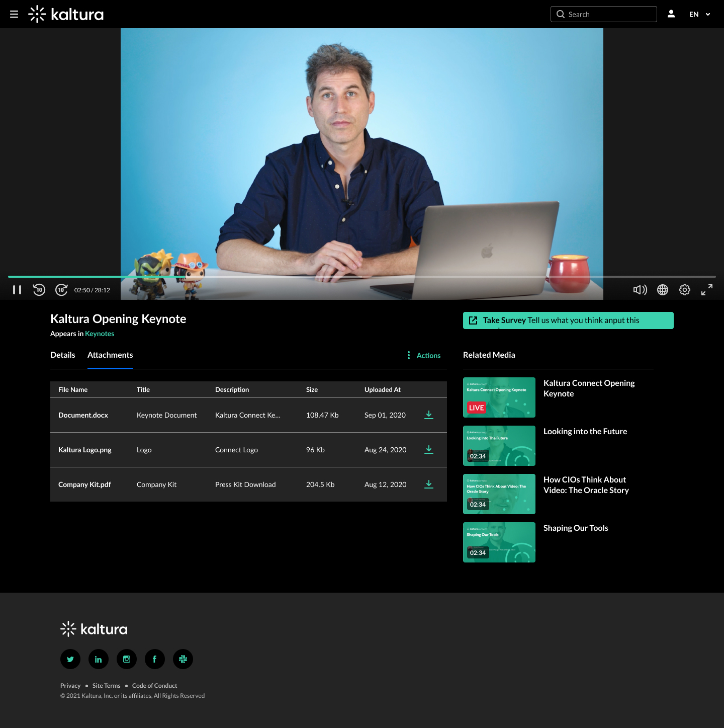Open Kaltura Connect Opening Keynote live thumbnail
Screen dimensions: 724x728
499,397
